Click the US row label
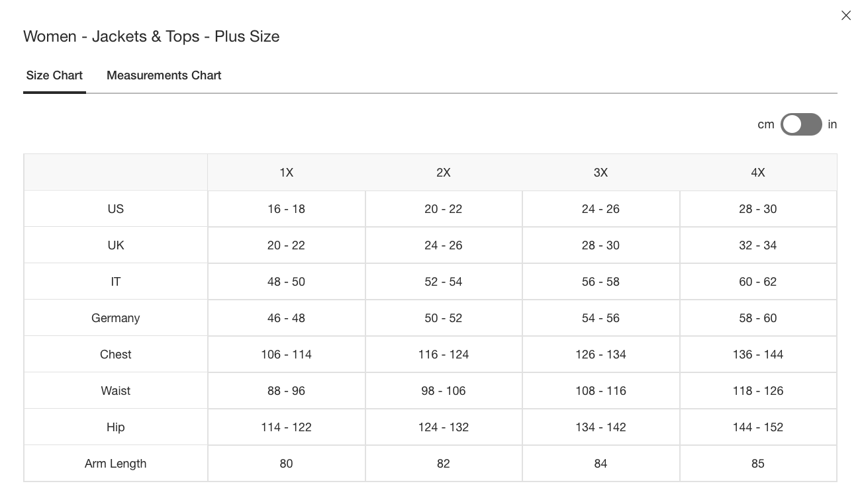The image size is (862, 504). (116, 209)
